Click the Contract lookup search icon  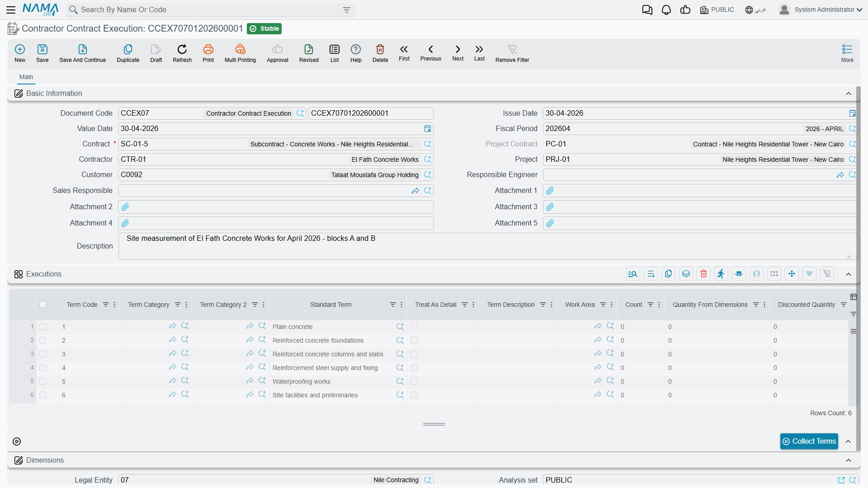(x=428, y=144)
